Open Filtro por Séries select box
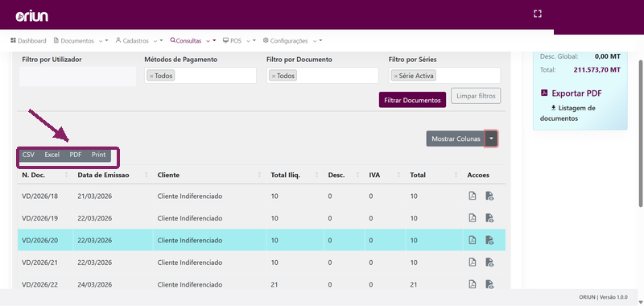The width and height of the screenshot is (644, 306). point(444,76)
